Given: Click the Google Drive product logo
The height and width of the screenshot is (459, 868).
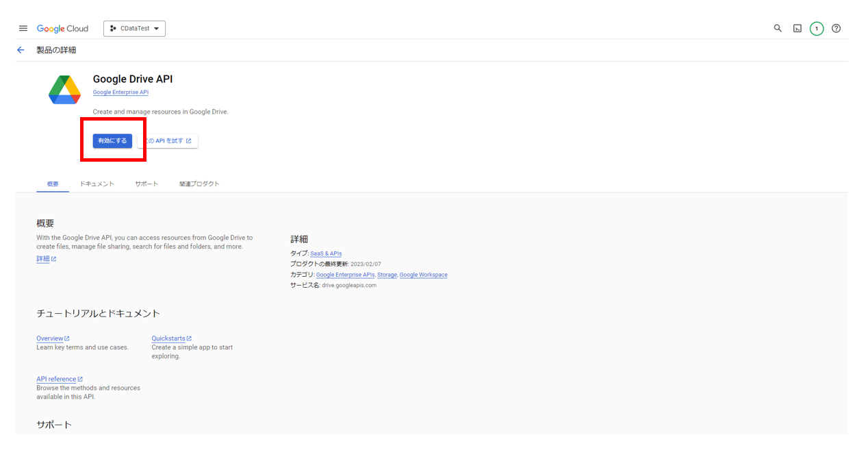Looking at the screenshot, I should [x=65, y=90].
